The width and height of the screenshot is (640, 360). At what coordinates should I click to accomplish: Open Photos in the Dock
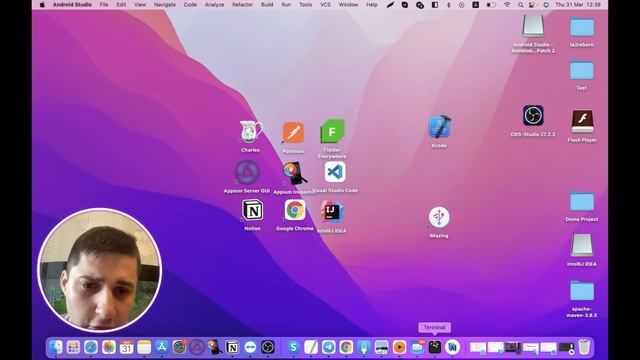pyautogui.click(x=109, y=347)
